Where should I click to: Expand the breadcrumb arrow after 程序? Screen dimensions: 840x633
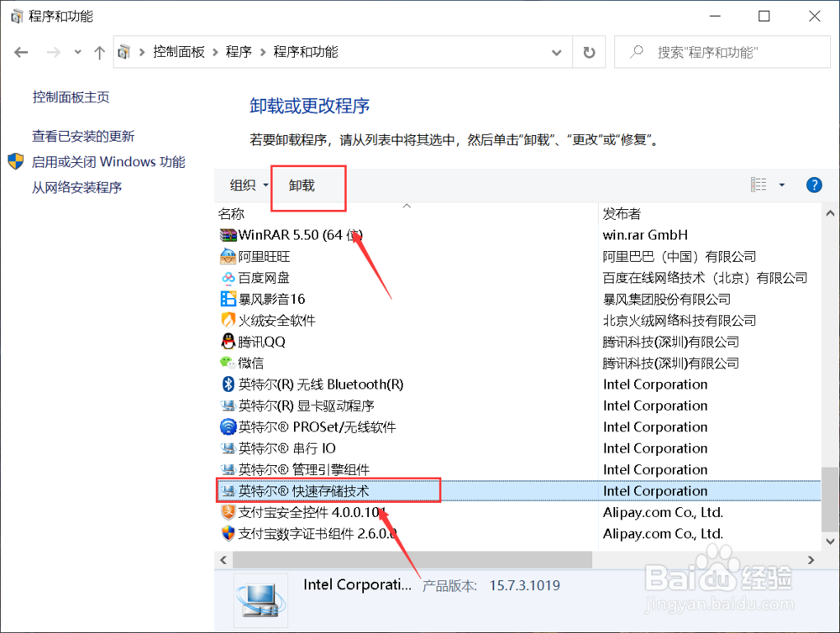click(263, 52)
